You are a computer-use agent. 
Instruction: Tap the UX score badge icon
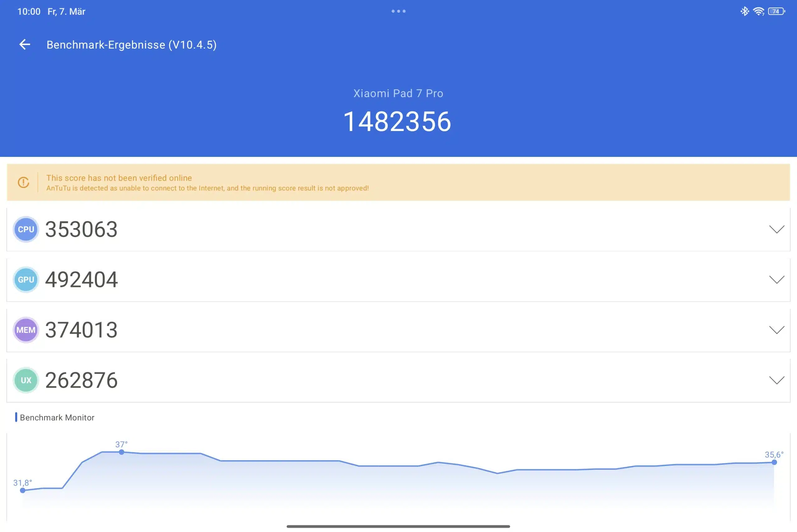click(26, 380)
